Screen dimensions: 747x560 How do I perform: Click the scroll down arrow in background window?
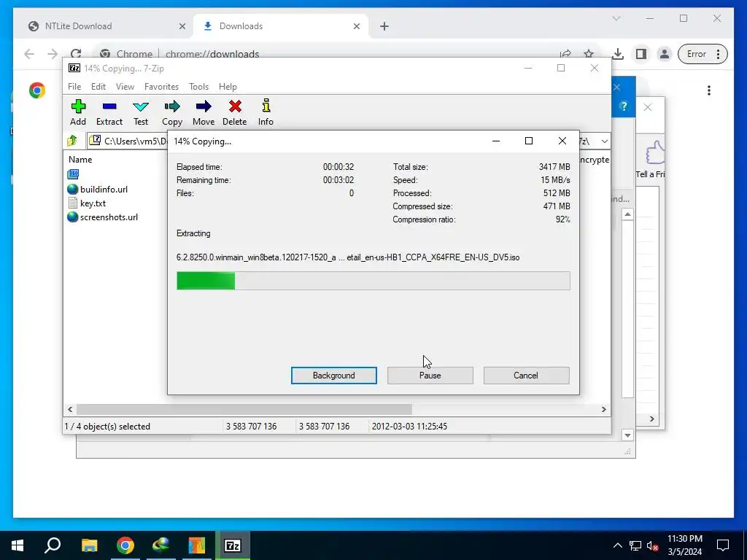point(627,435)
